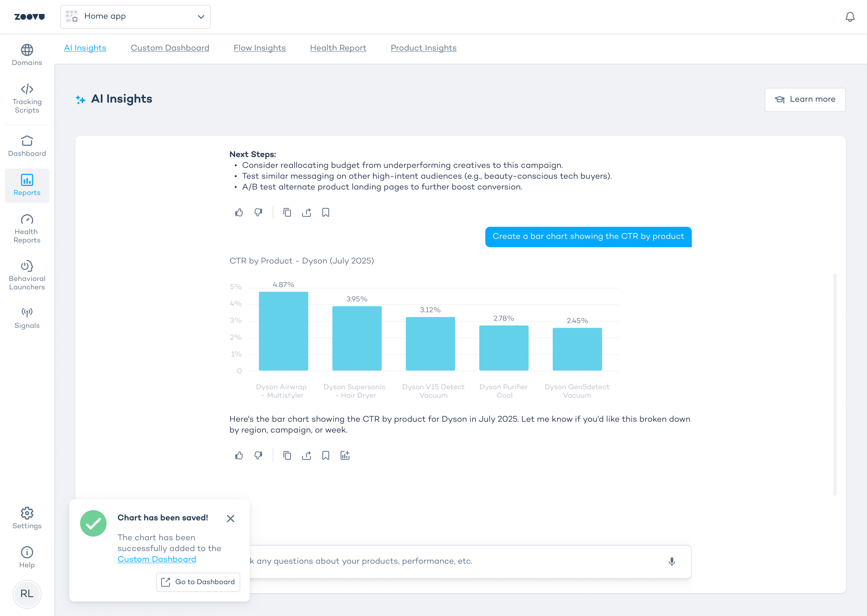
Task: Expand the Home app dropdown
Action: pos(135,17)
